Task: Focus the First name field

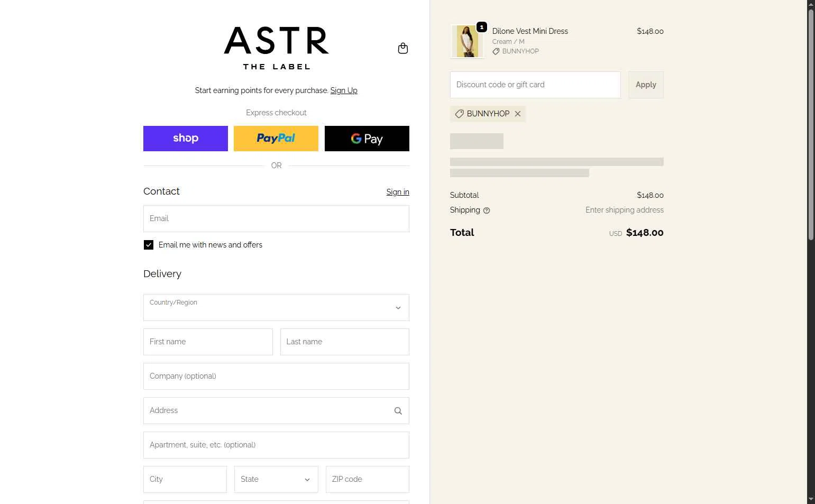Action: click(x=208, y=342)
